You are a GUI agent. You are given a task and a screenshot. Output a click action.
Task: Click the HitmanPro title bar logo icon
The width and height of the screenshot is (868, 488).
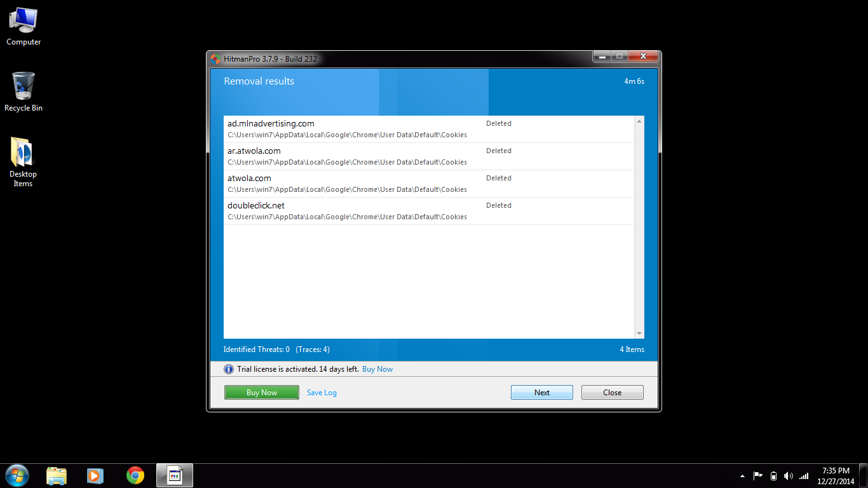(216, 58)
